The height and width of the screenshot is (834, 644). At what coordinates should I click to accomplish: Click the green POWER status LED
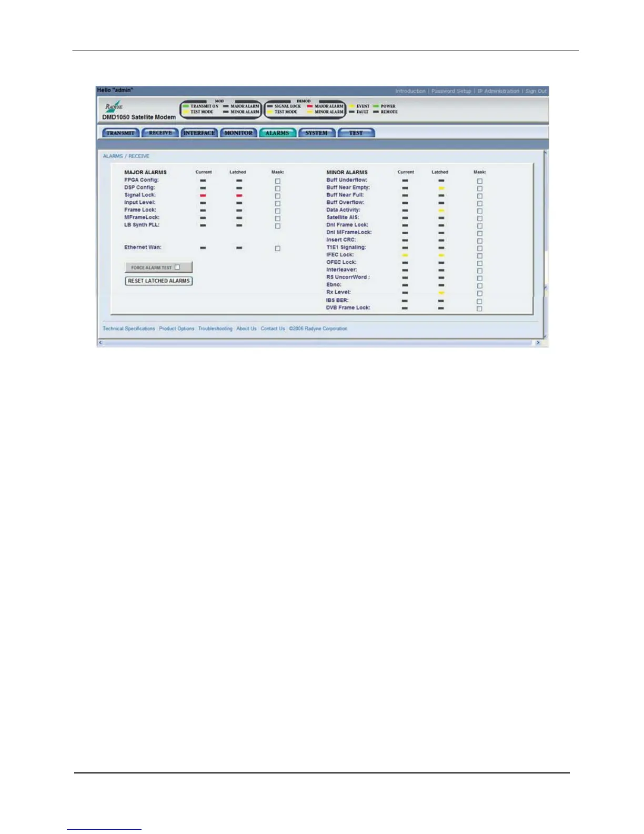coord(376,106)
